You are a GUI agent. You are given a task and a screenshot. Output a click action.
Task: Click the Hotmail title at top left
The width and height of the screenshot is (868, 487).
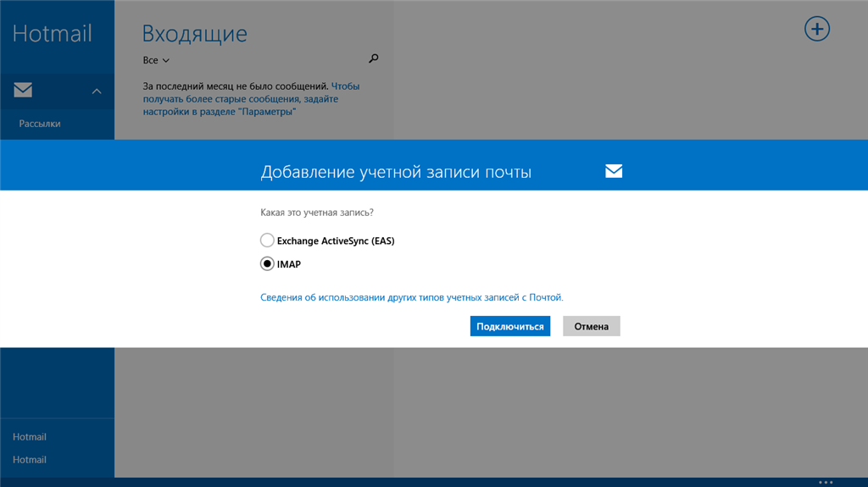click(x=52, y=33)
